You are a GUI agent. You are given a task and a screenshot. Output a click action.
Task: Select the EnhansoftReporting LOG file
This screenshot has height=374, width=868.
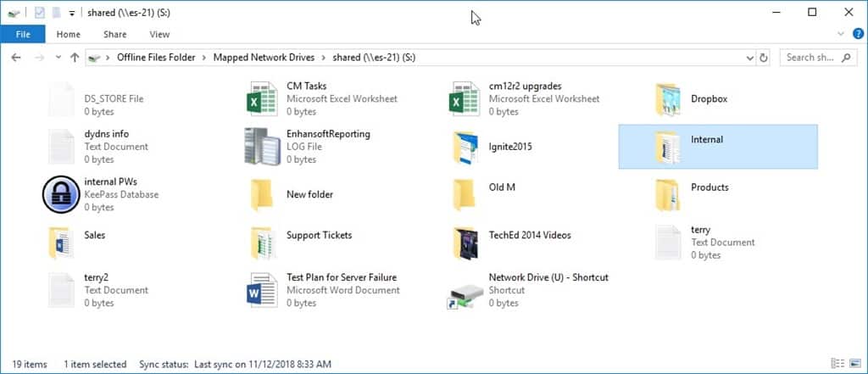264,147
